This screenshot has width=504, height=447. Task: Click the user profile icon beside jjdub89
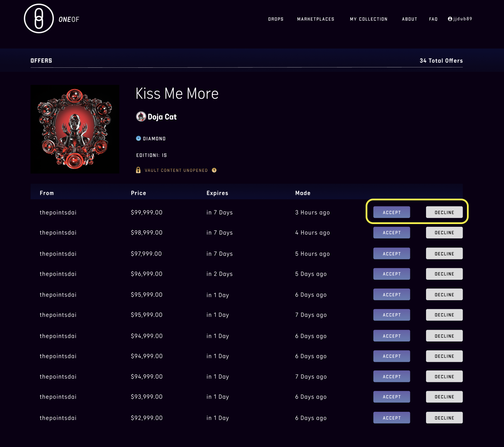click(450, 19)
